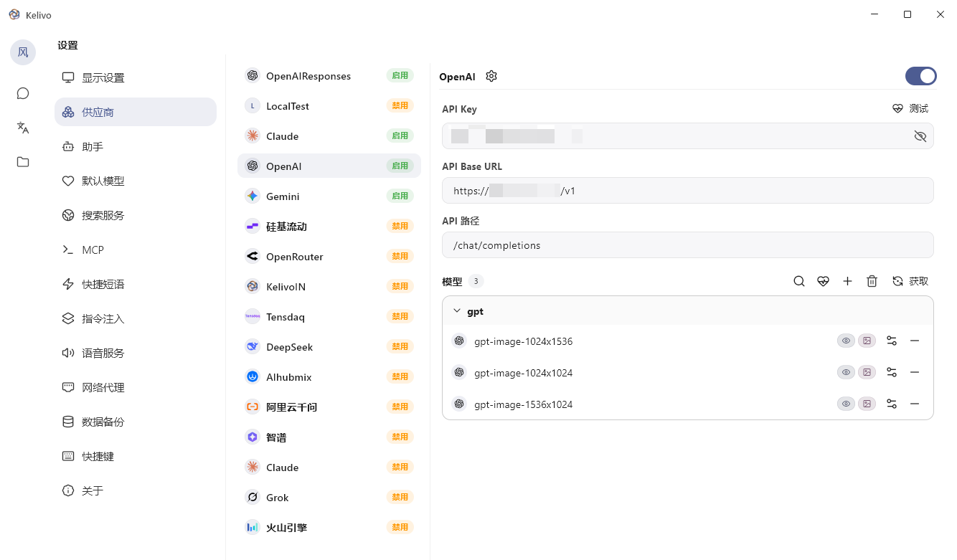The height and width of the screenshot is (560, 957).
Task: Remove the gpt-image-1536x1024 model
Action: (915, 404)
